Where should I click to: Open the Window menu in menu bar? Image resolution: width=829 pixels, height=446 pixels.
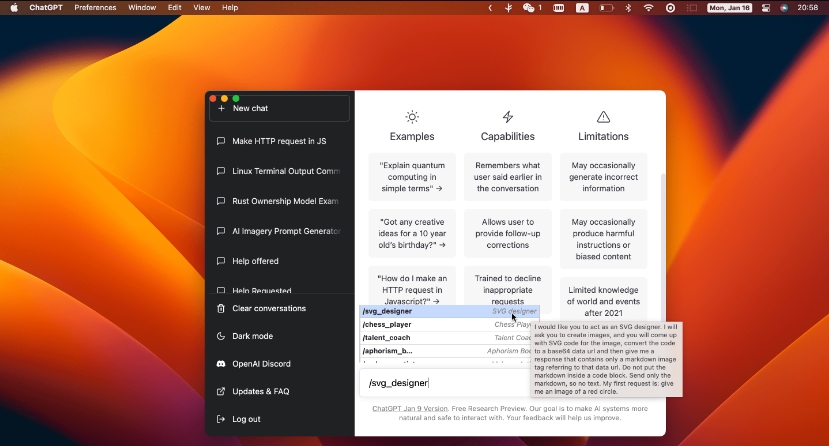pyautogui.click(x=142, y=7)
